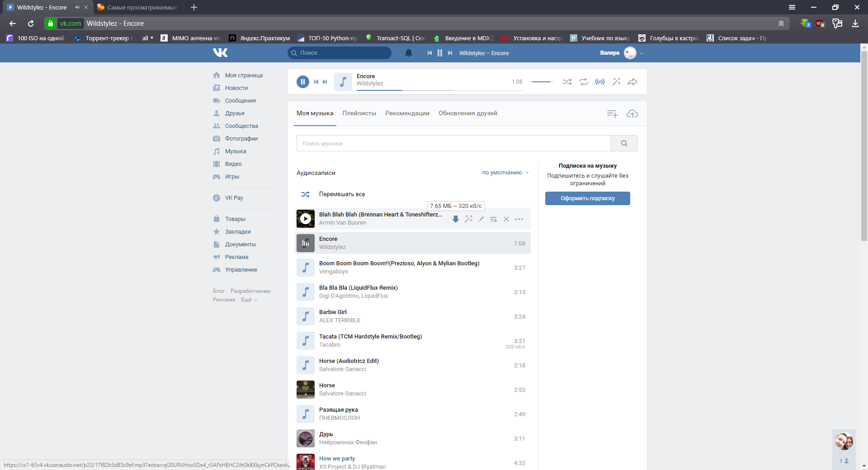Open the Обновления друзей tab
The image size is (868, 470).
click(468, 113)
